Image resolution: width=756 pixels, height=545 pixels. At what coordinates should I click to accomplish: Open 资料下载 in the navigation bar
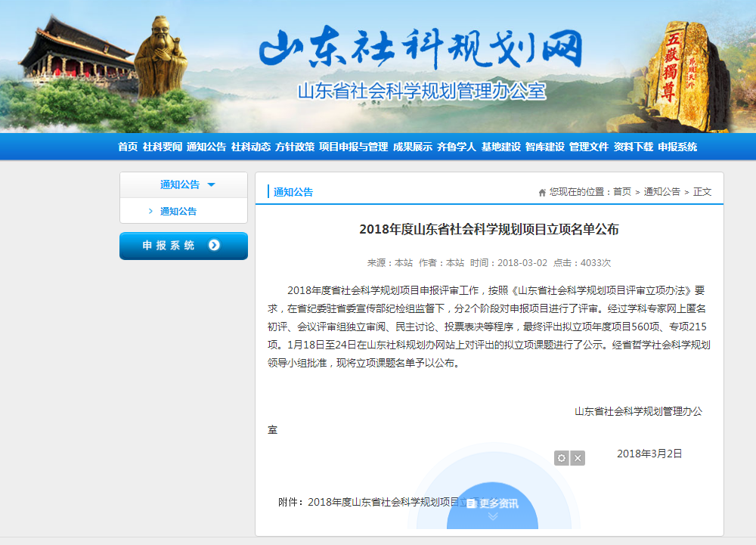click(x=633, y=147)
